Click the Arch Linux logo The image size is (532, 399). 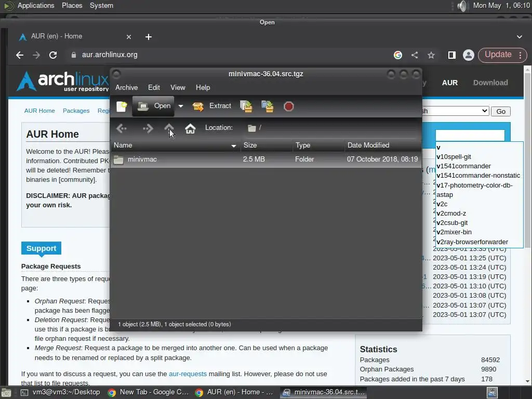(63, 82)
